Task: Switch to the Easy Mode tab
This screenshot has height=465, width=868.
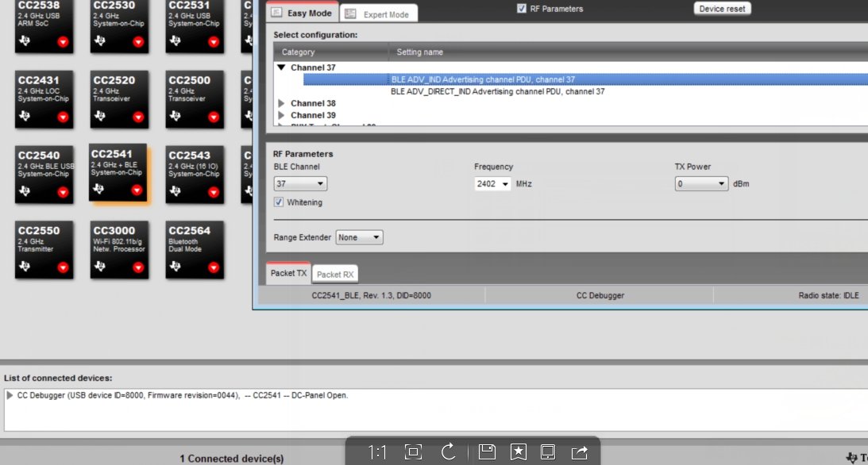Action: click(302, 13)
